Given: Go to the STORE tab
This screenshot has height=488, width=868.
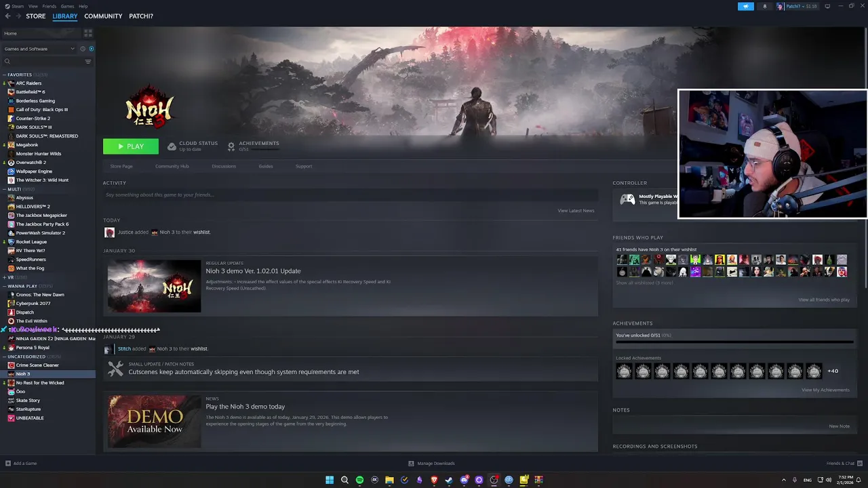Looking at the screenshot, I should pos(36,16).
